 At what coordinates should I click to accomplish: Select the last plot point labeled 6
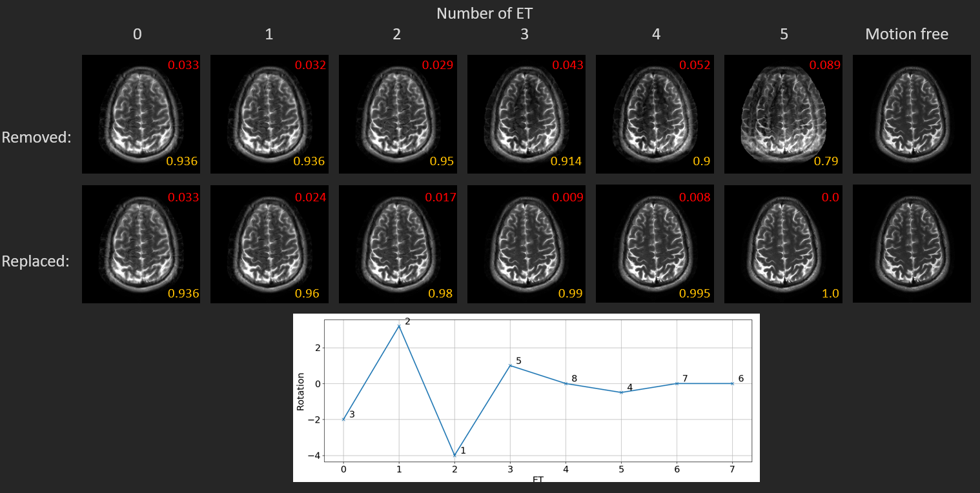pos(732,383)
